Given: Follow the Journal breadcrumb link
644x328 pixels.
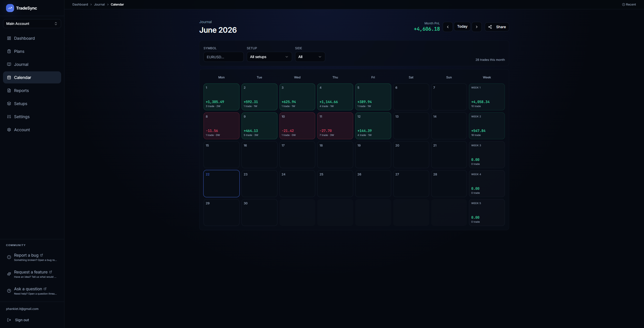Looking at the screenshot, I should pos(99,5).
